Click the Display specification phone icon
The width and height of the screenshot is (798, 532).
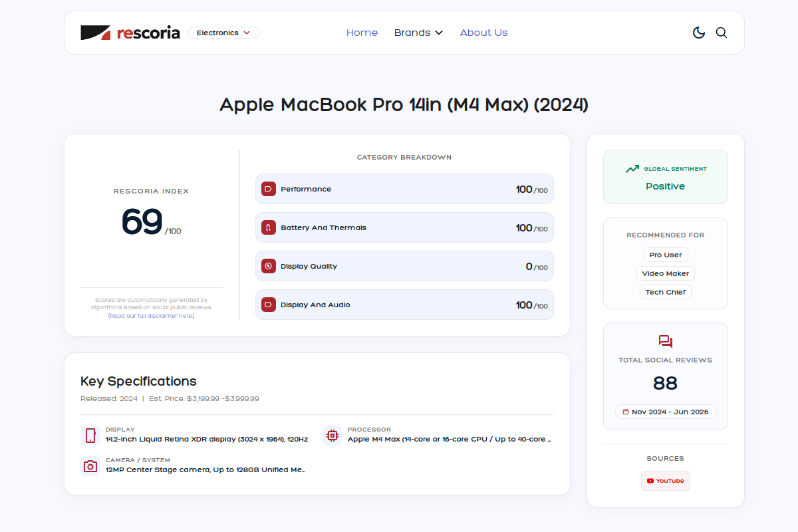(90, 436)
